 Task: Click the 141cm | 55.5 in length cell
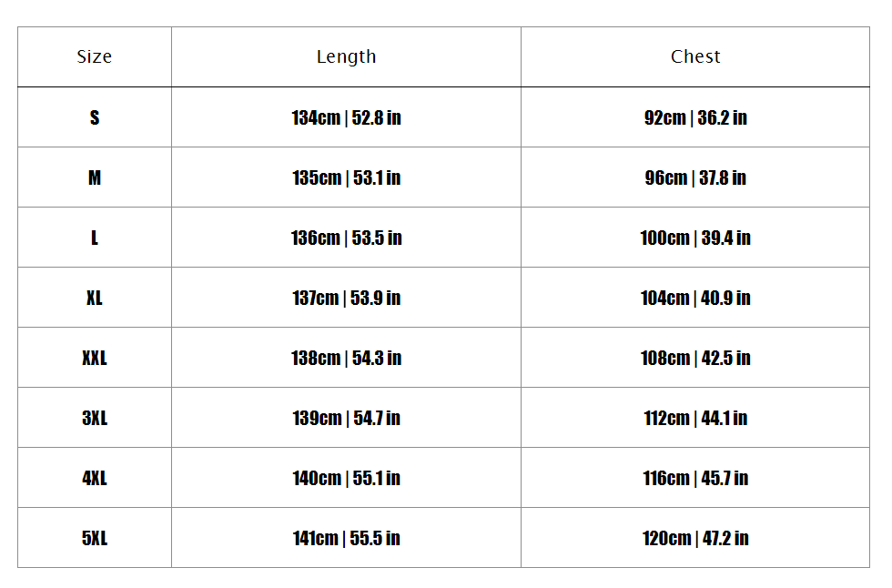[x=346, y=538]
